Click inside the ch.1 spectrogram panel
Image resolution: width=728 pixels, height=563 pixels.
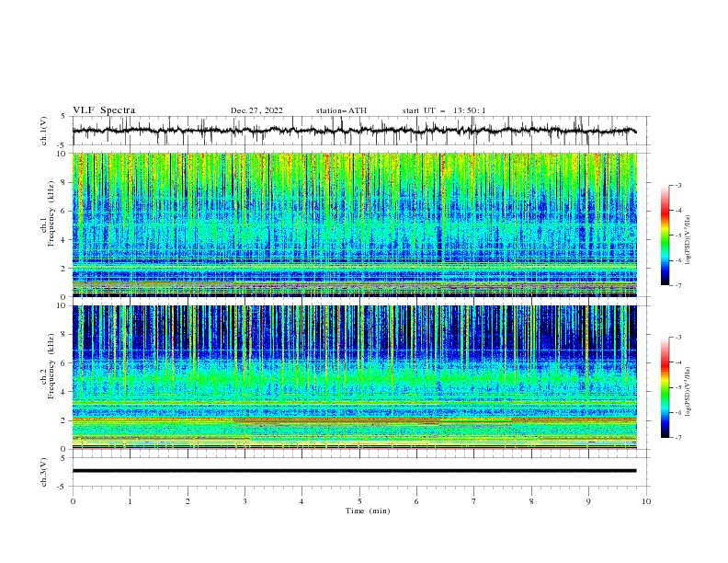354,224
